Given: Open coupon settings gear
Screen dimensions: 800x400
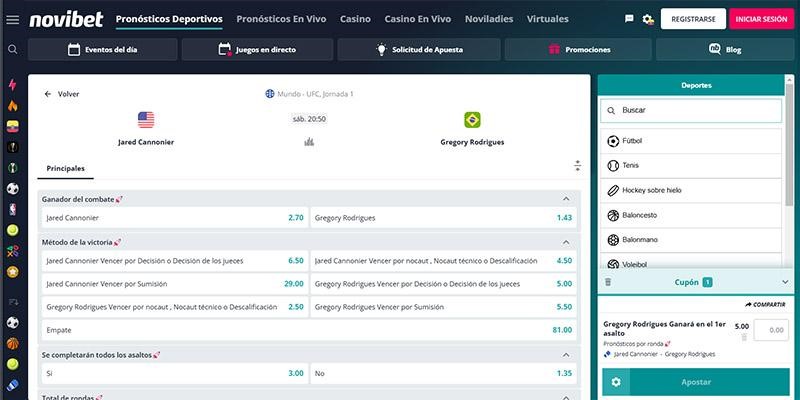Looking at the screenshot, I should 616,382.
